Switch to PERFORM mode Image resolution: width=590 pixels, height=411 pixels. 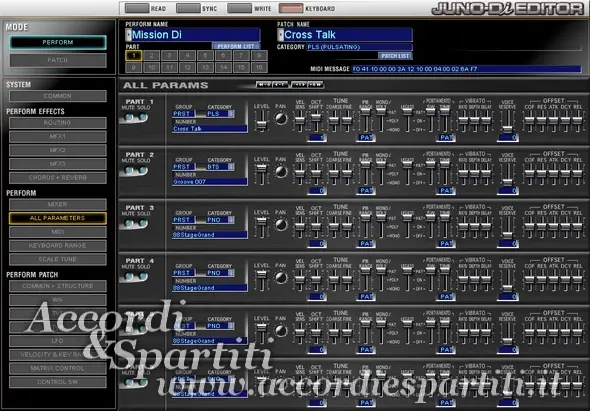[x=58, y=43]
